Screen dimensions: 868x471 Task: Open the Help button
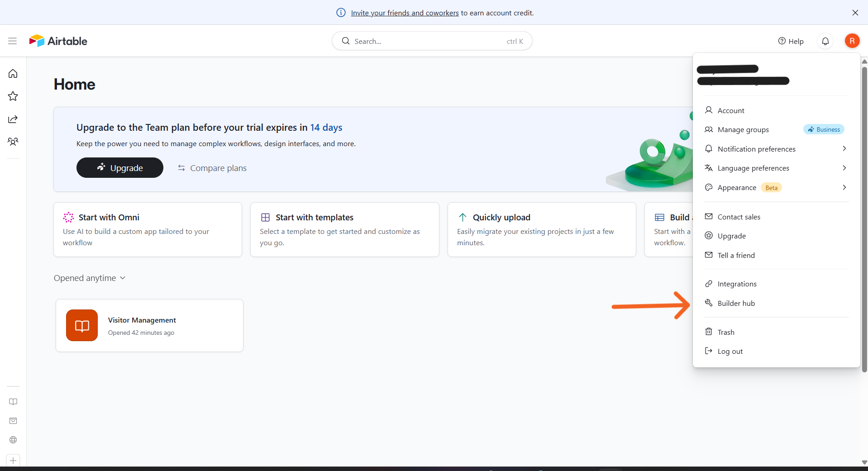click(791, 41)
